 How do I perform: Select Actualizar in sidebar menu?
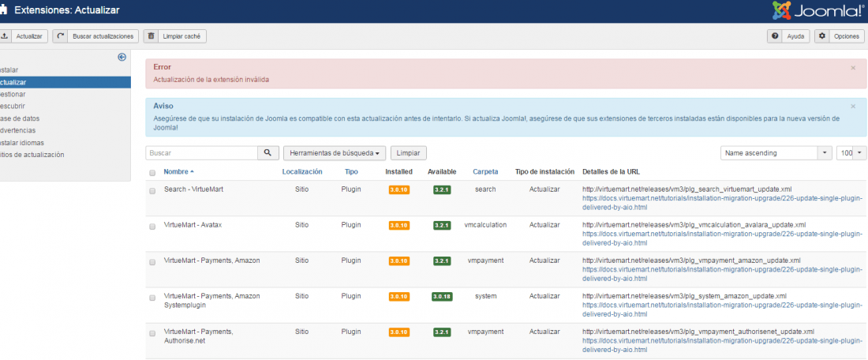click(65, 83)
